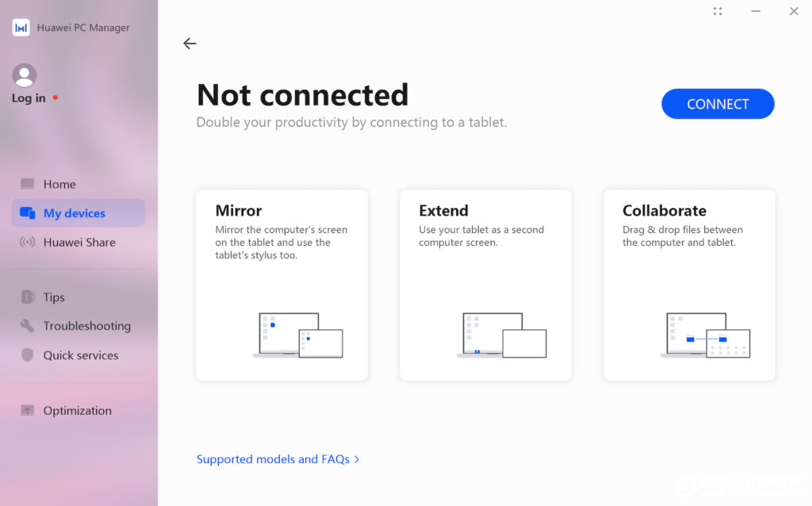The height and width of the screenshot is (506, 812).
Task: Click the Huawei Share broadcast icon
Action: click(27, 242)
